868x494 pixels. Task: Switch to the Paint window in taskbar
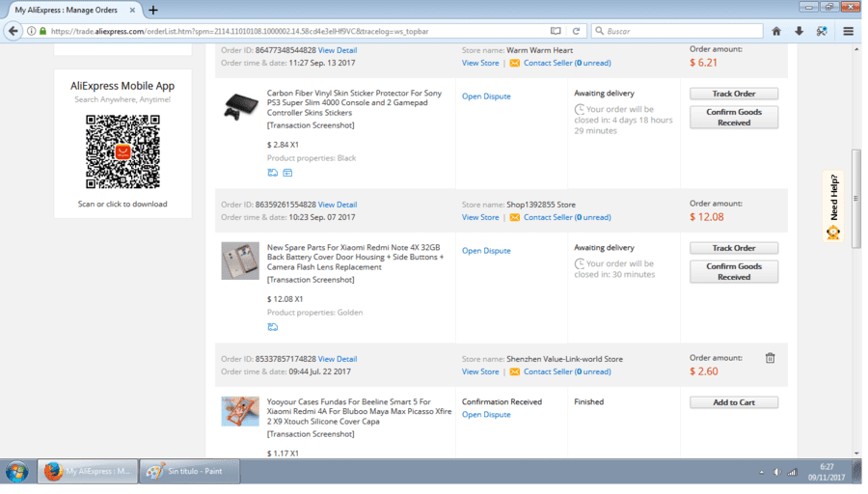coord(189,472)
